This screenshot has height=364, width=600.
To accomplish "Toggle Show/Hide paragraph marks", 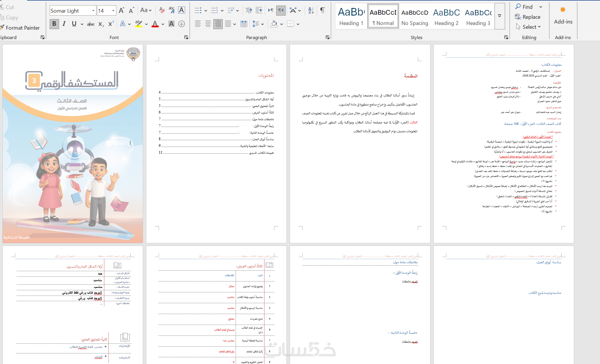I will [x=322, y=11].
